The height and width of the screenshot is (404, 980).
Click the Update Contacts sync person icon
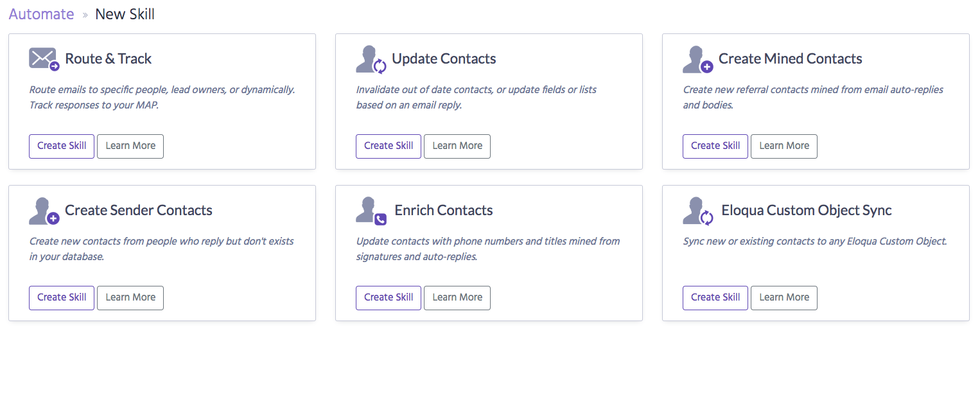coord(371,59)
